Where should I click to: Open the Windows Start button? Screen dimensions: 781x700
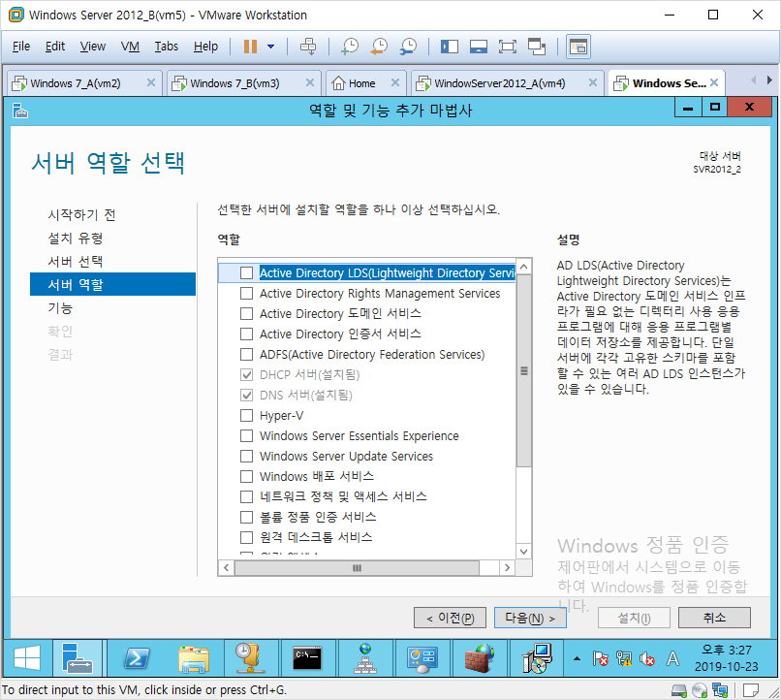tap(27, 658)
